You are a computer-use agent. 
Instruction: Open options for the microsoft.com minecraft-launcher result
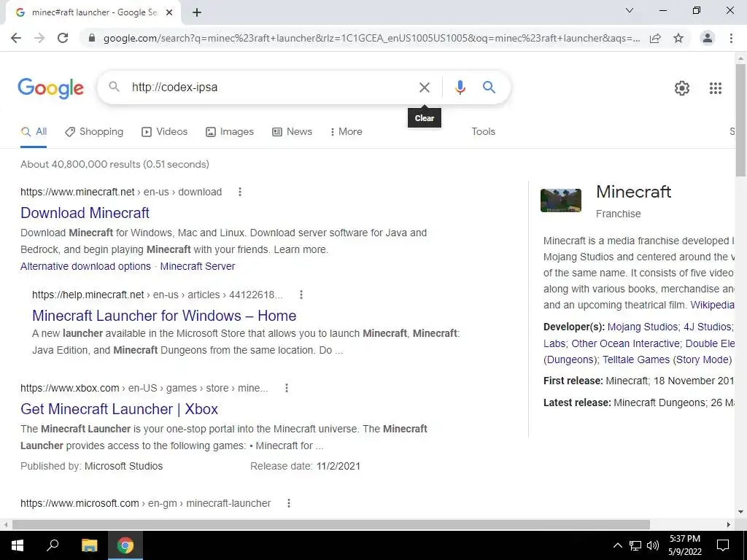(x=289, y=503)
